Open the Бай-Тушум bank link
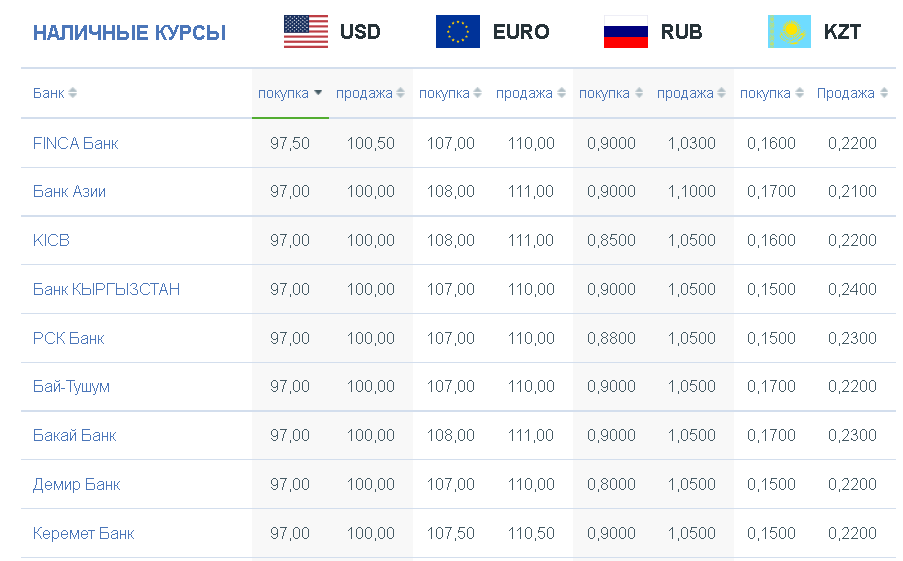The width and height of the screenshot is (903, 561). click(x=71, y=386)
